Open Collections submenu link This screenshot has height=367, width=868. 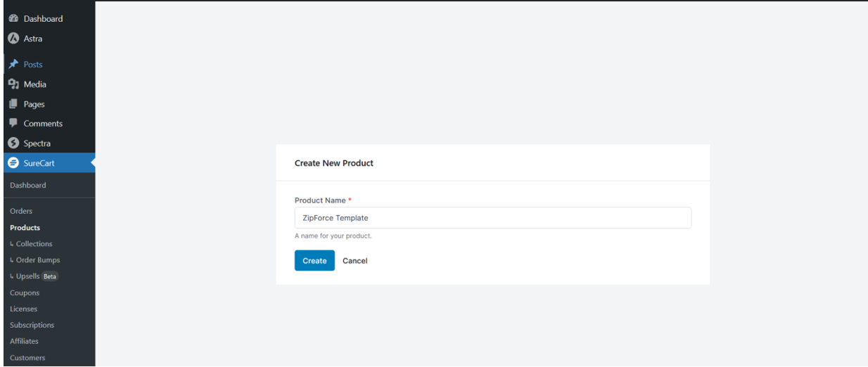[x=31, y=244]
